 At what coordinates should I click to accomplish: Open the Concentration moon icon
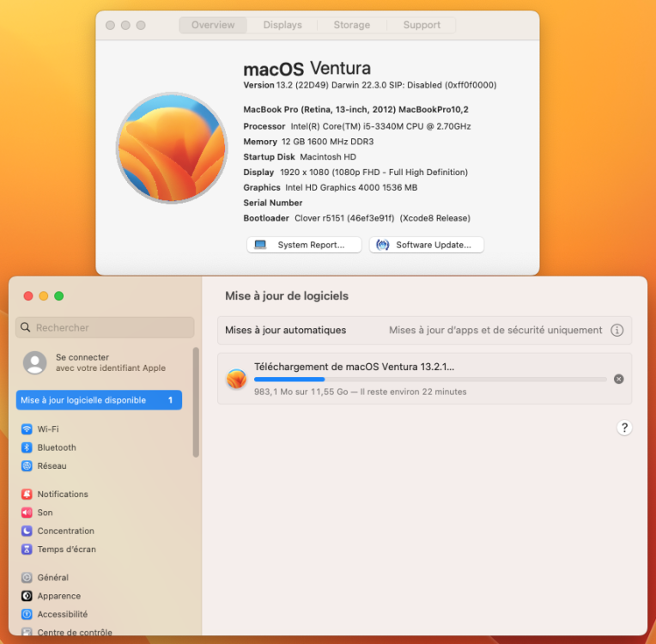click(x=27, y=531)
